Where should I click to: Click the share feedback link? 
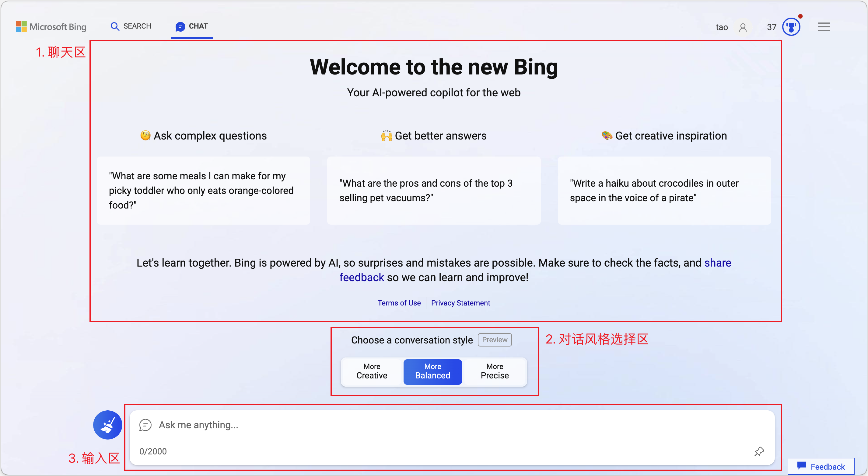[717, 263]
